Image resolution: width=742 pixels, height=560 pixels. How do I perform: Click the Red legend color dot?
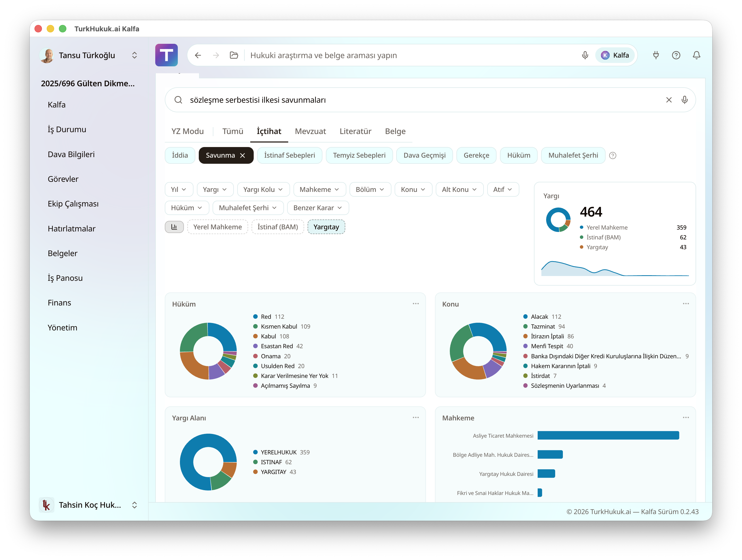point(255,317)
